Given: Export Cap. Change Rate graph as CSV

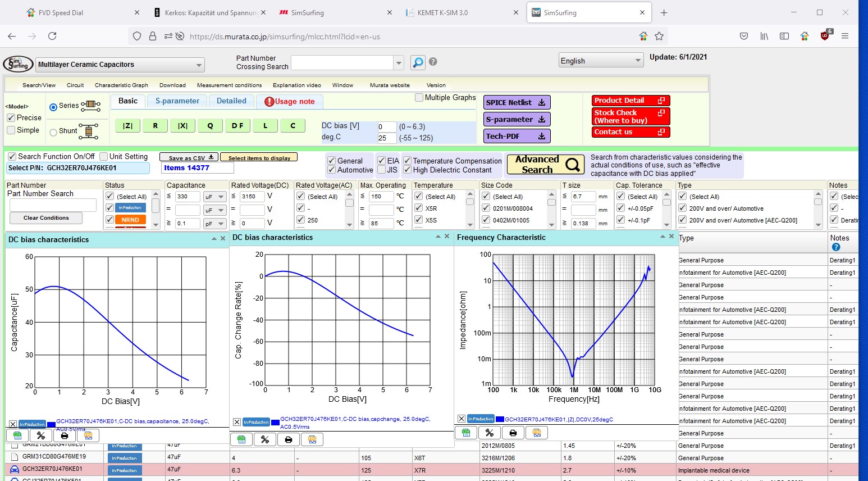Looking at the screenshot, I should [241, 439].
